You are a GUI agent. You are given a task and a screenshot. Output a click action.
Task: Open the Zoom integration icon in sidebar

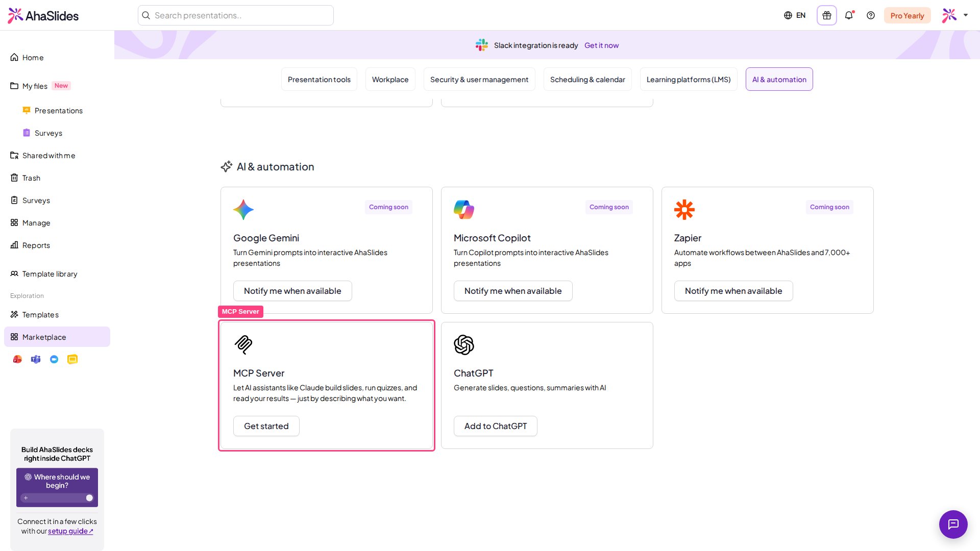[x=54, y=359]
